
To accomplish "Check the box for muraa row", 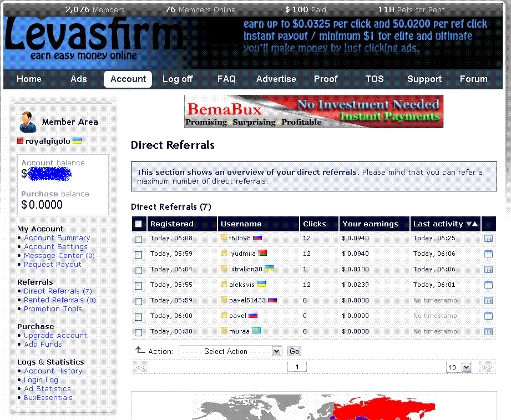I will click(139, 333).
